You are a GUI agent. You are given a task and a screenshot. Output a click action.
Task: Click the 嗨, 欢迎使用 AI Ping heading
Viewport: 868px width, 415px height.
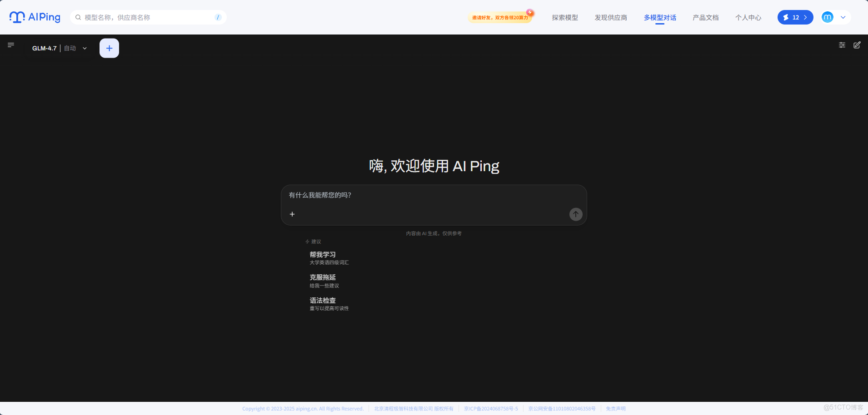(x=434, y=166)
